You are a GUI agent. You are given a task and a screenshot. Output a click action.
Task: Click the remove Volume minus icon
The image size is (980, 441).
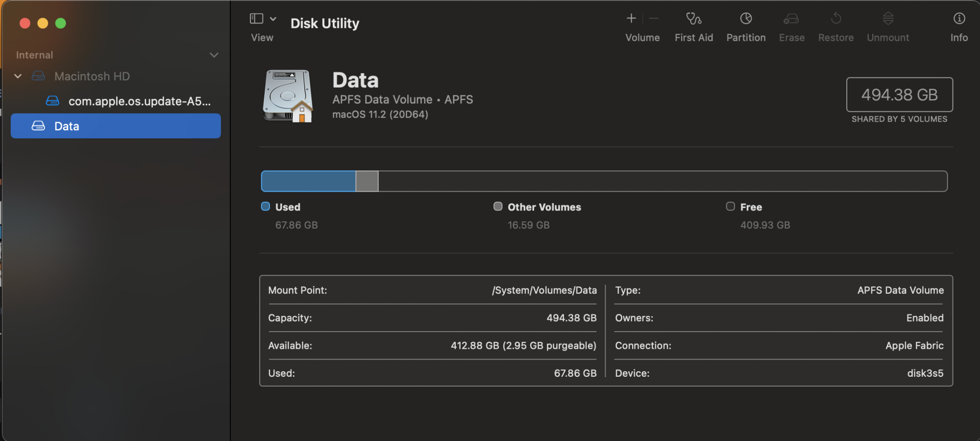tap(654, 19)
